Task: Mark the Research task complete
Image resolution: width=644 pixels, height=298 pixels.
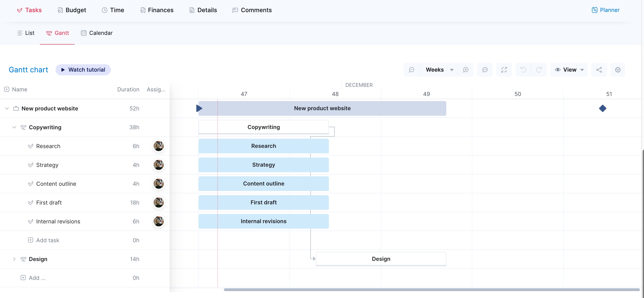Action: click(31, 146)
